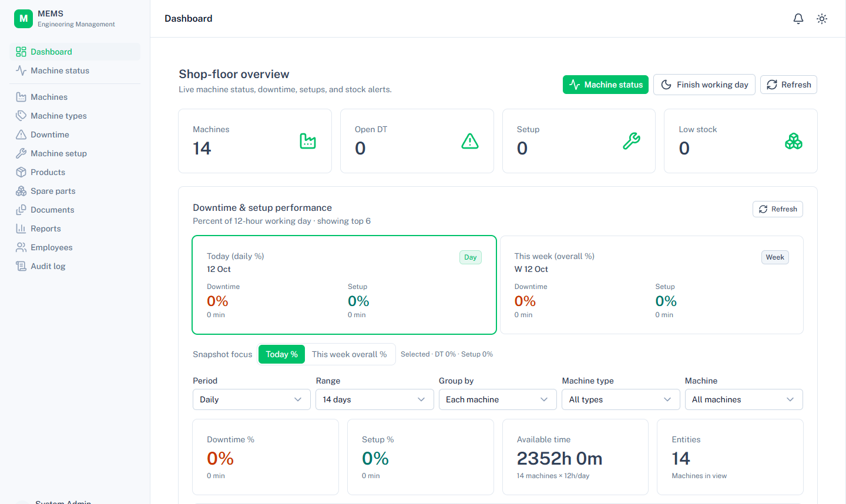846x504 pixels.
Task: Open the Downtime page from sidebar
Action: point(75,135)
